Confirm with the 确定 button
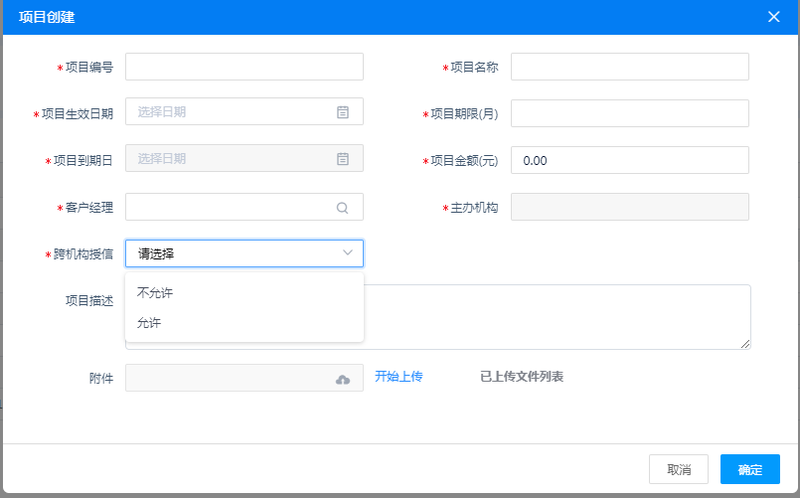The width and height of the screenshot is (800, 498). (750, 469)
